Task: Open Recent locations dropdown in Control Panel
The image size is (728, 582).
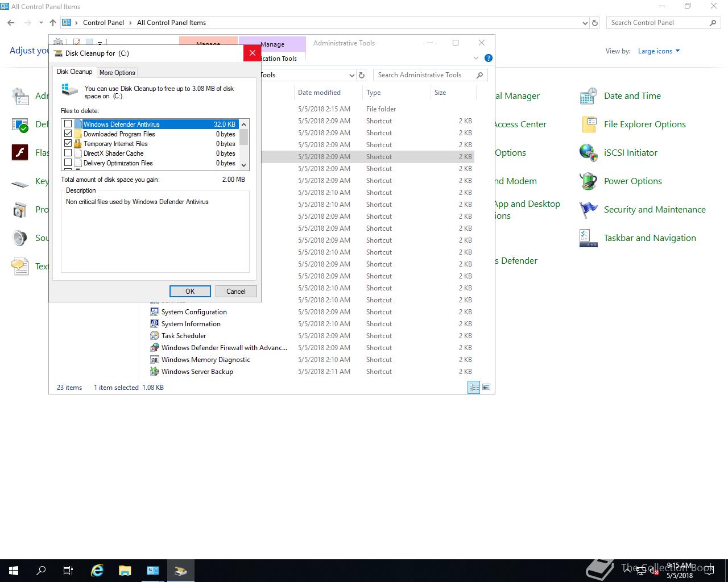Action: point(41,23)
